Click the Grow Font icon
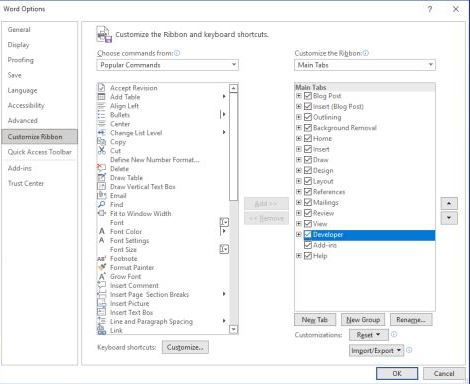 (101, 276)
